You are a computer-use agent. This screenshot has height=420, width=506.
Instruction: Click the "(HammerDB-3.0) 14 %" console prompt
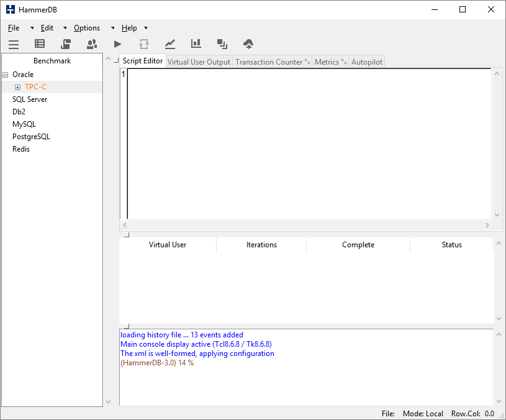click(157, 363)
